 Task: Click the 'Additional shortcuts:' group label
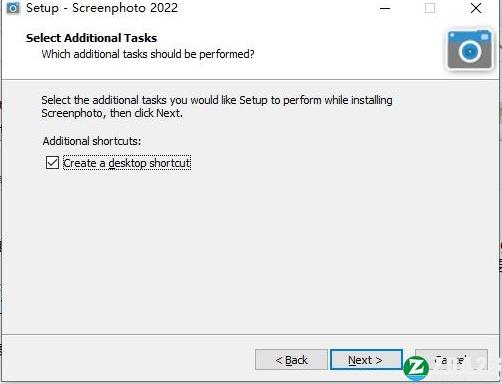click(92, 141)
